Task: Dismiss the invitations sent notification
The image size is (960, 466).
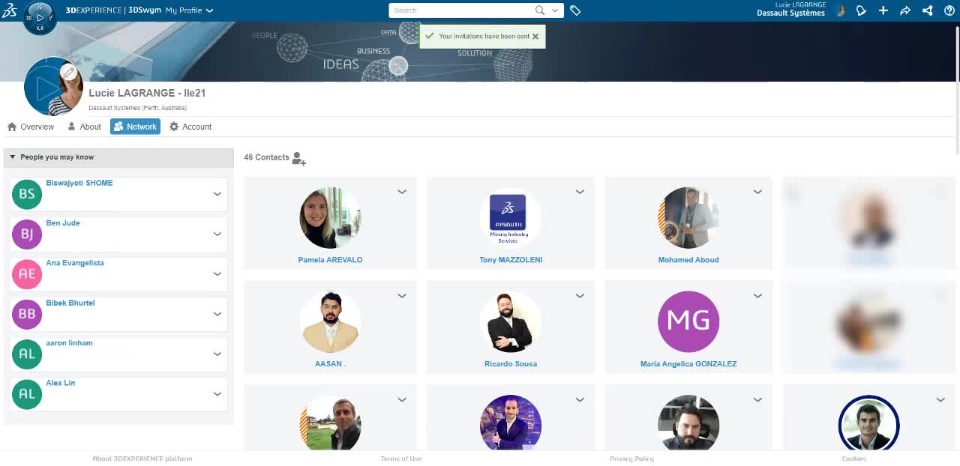Action: 535,37
